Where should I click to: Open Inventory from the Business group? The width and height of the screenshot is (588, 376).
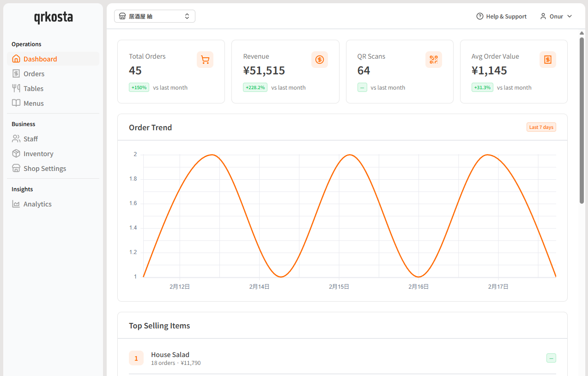[x=38, y=154]
